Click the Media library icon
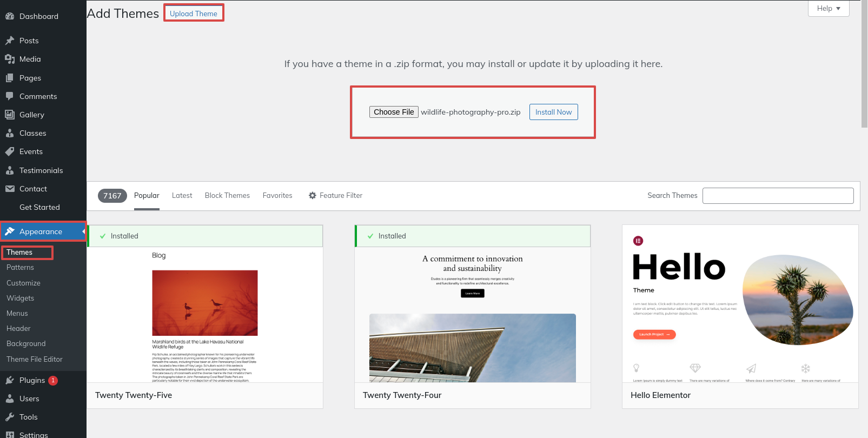Image resolution: width=868 pixels, height=438 pixels. [10, 59]
